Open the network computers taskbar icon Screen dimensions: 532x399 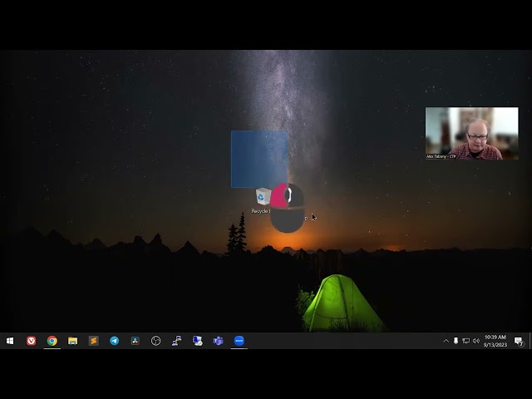(x=176, y=341)
